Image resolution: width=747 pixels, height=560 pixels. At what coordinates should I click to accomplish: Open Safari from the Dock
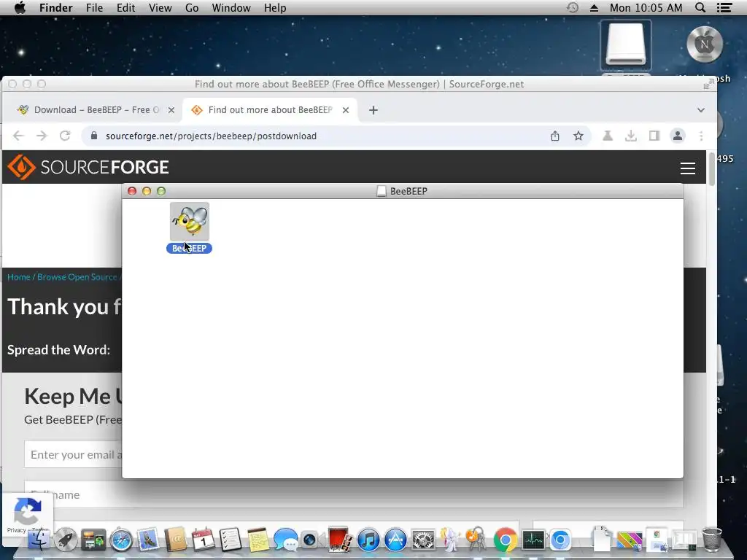pyautogui.click(x=121, y=540)
